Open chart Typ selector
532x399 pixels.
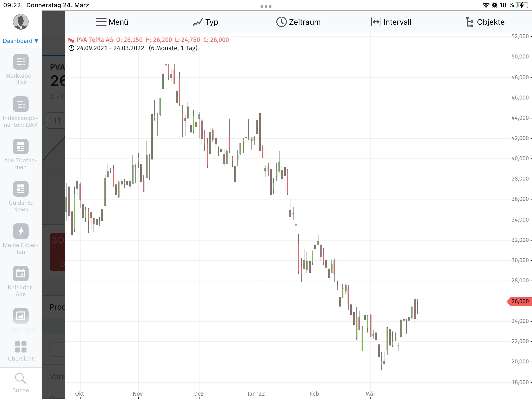coord(205,22)
